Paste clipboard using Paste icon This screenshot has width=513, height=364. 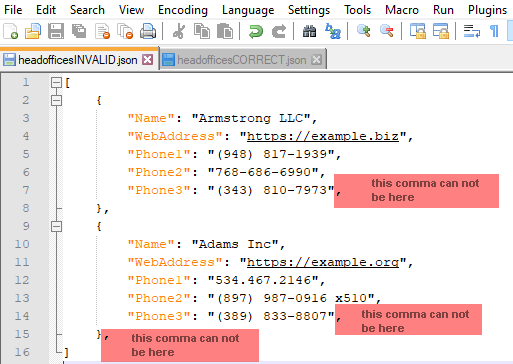pos(225,31)
